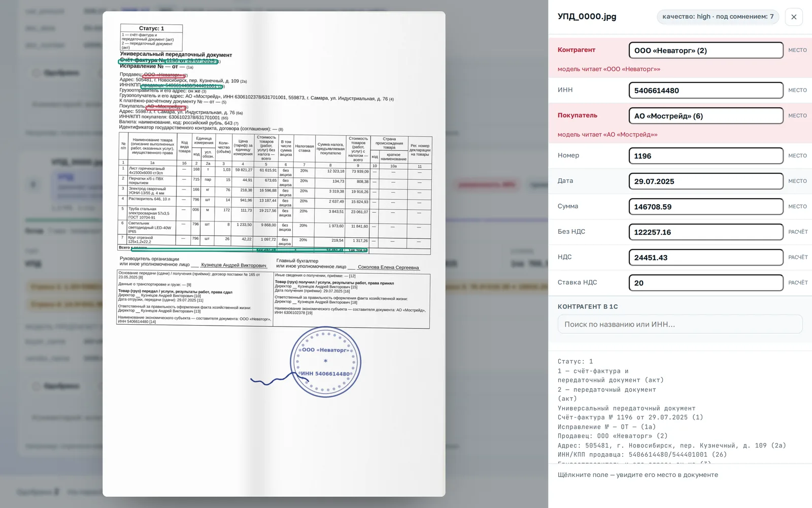Screen dimensions: 812x508
Task: Click green-highlighted seller ИНН/КПП line in document
Action: pos(182,86)
